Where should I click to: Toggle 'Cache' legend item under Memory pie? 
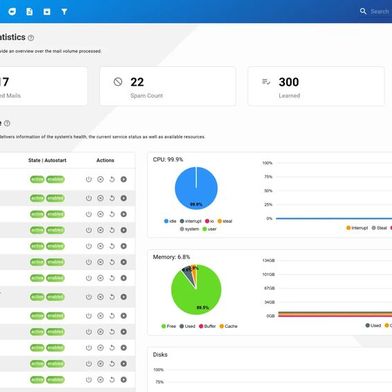[x=228, y=326]
